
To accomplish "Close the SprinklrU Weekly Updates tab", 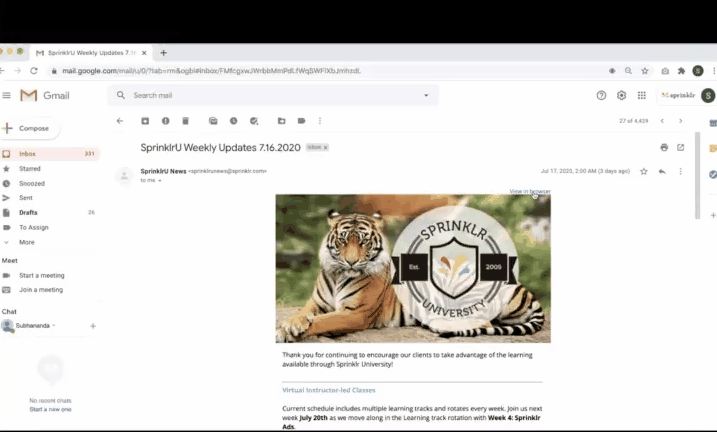I will click(144, 53).
